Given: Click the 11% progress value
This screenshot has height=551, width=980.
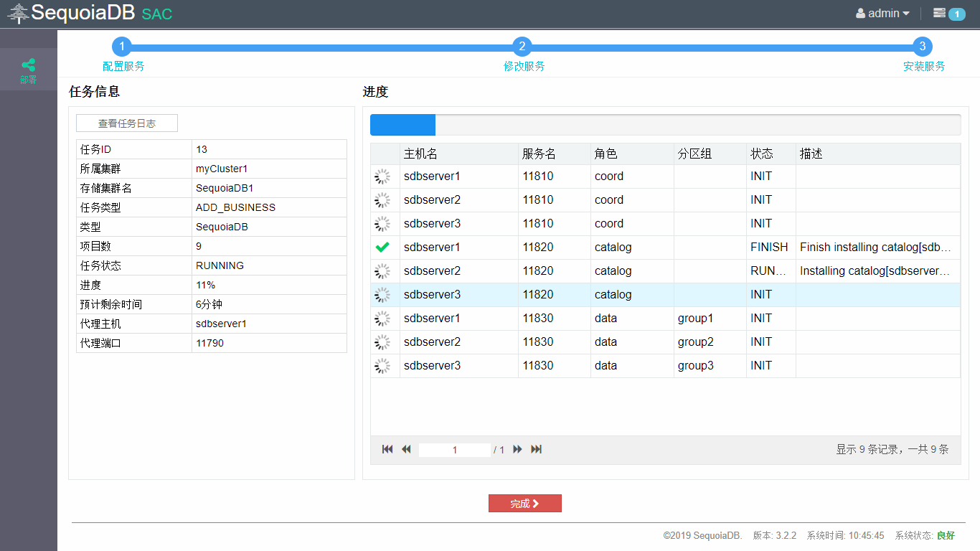Looking at the screenshot, I should coord(205,285).
